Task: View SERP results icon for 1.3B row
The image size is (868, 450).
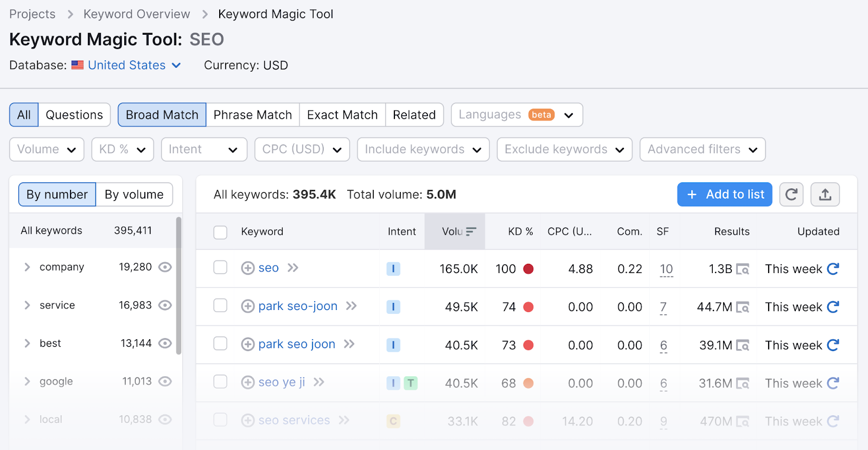Action: pos(743,269)
